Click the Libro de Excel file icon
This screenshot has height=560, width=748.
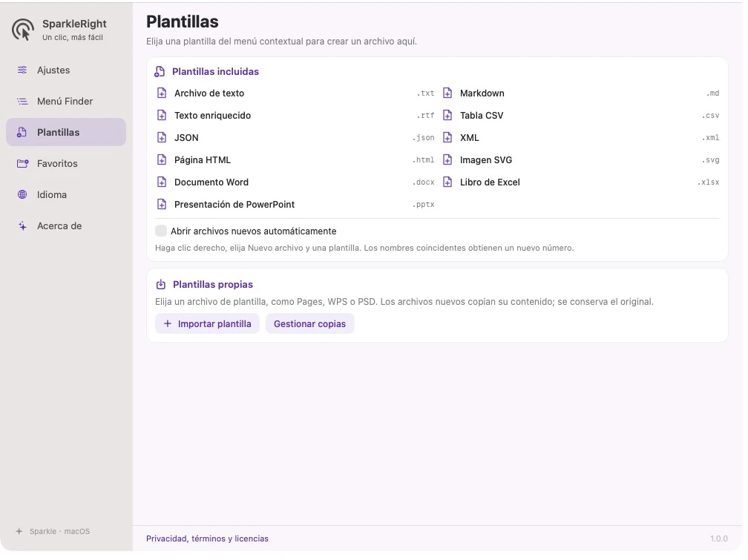tap(447, 182)
